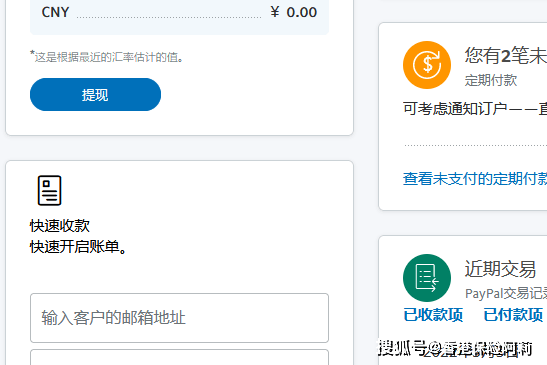Click the 近期交易 heading
Screen dimensions: 547x365
pyautogui.click(x=500, y=269)
